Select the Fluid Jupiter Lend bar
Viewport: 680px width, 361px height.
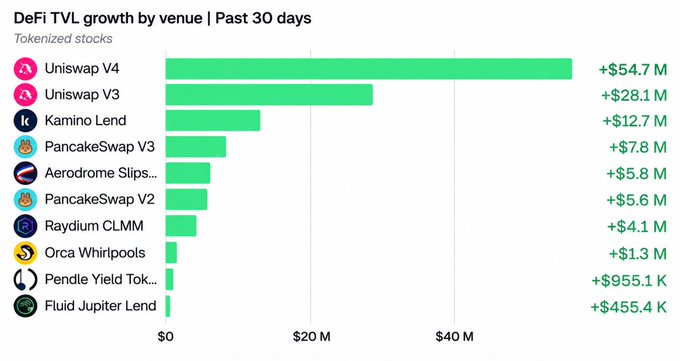click(x=168, y=306)
